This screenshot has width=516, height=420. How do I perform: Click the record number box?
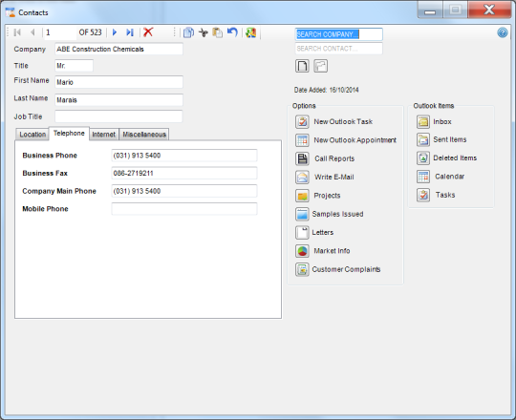pyautogui.click(x=60, y=32)
